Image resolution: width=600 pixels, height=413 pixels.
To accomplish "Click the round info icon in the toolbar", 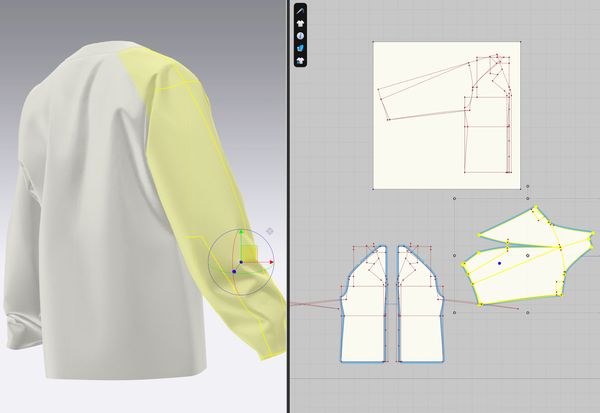I will [301, 35].
